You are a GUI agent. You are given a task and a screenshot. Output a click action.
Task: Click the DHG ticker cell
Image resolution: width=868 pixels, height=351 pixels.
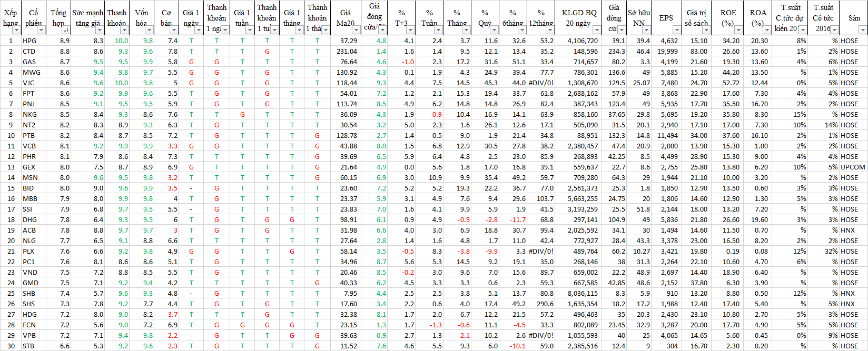(x=34, y=219)
